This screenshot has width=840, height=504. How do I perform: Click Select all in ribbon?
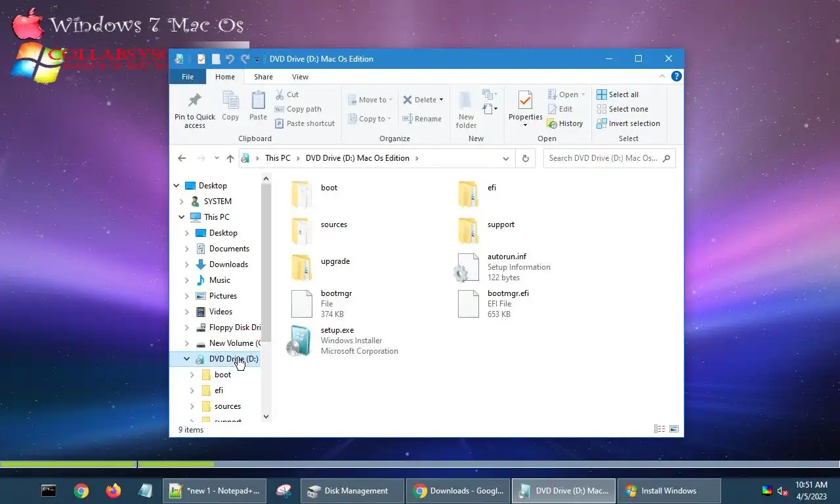(x=618, y=94)
